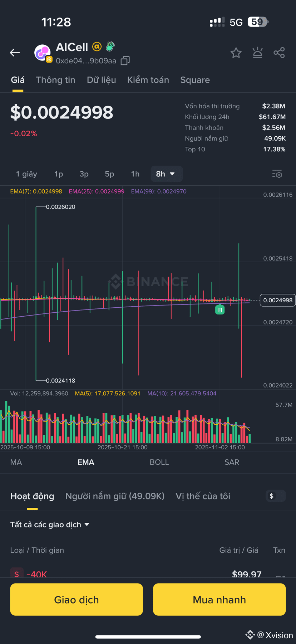Screen dimensions: 296x644
Task: Tap the Giao dịch button
Action: point(77,600)
